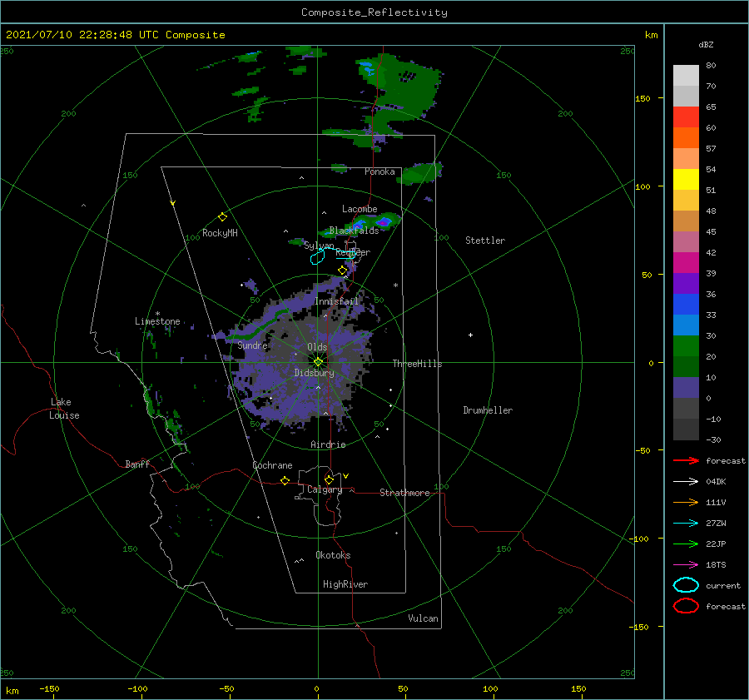The height and width of the screenshot is (700, 749).
Task: Select the dark green 10-20 dBZ swatch
Action: [686, 366]
